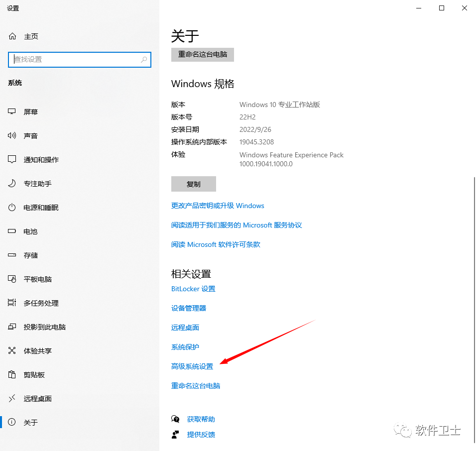Go to 平板电脑 settings
The image size is (476, 451).
tap(38, 279)
